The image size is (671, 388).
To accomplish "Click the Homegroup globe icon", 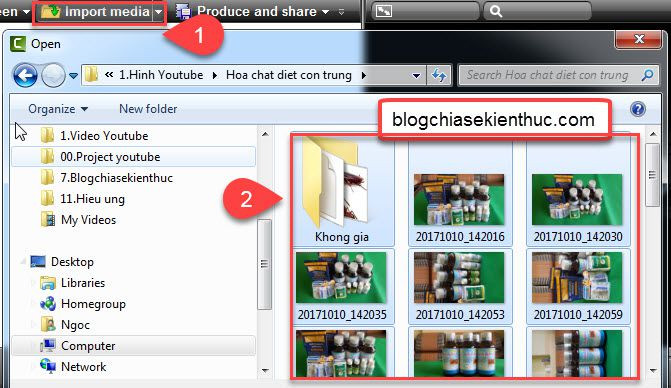I will coord(48,304).
